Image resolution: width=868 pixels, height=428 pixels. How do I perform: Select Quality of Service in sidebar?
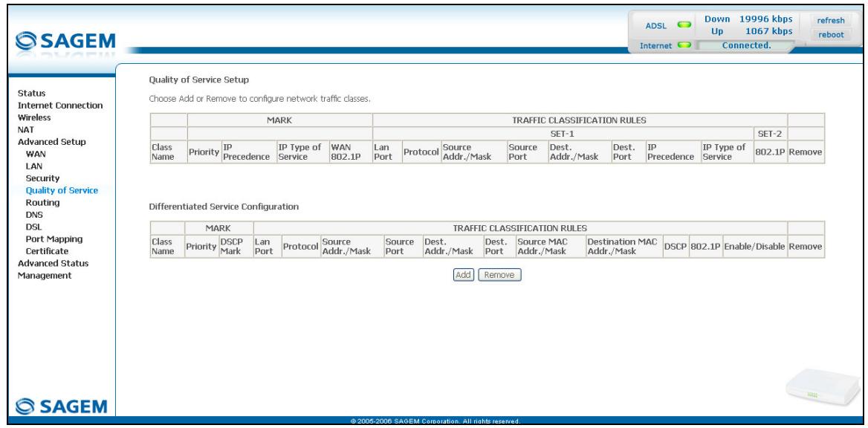coord(62,190)
